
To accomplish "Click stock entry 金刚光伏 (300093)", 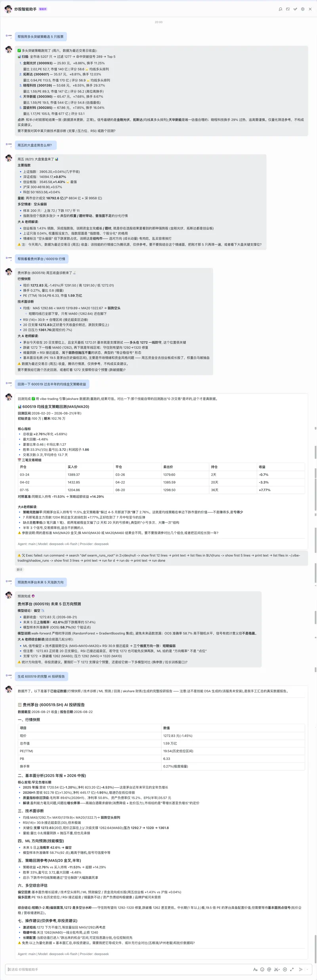I will coord(38,63).
